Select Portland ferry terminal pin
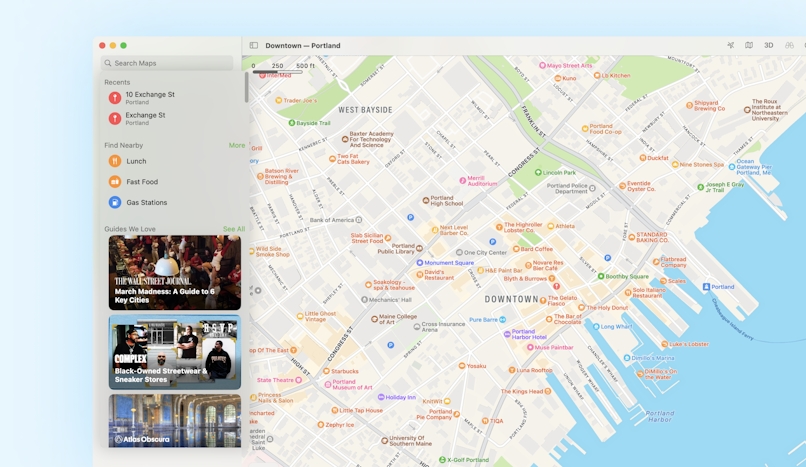Screen dimensions: 806x467 (706, 287)
